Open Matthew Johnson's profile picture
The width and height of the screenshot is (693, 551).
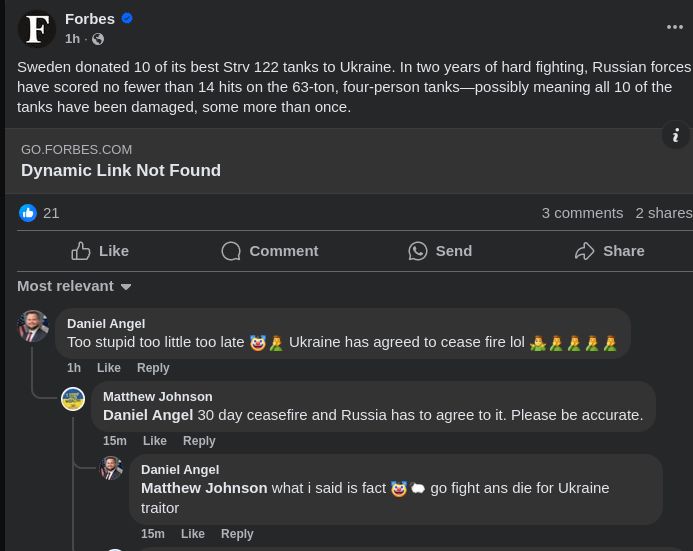pos(73,399)
